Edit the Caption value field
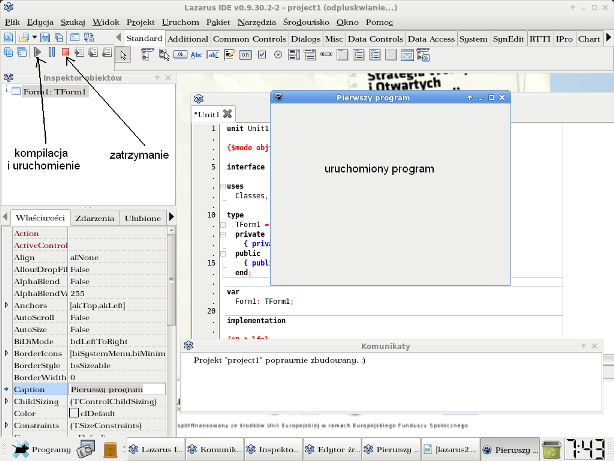Image resolution: width=614 pixels, height=461 pixels. [117, 389]
